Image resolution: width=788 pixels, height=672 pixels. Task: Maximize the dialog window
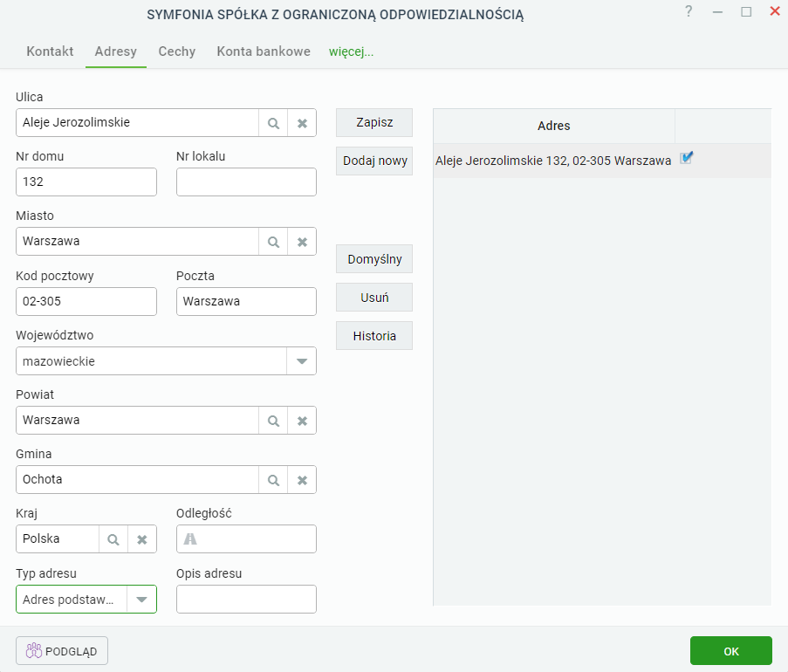(x=746, y=11)
